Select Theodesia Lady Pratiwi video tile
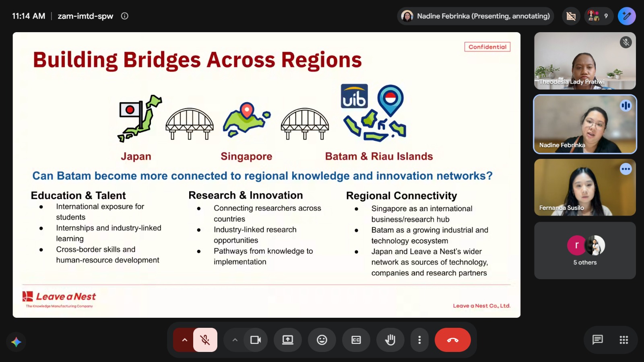Image resolution: width=644 pixels, height=362 pixels. 585,61
